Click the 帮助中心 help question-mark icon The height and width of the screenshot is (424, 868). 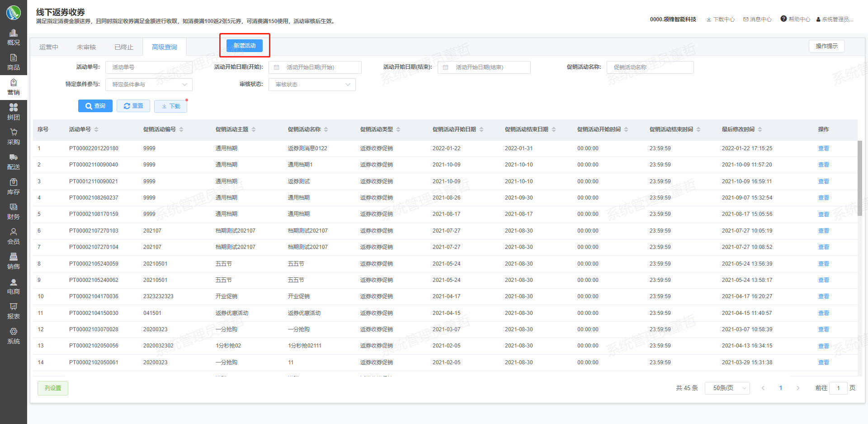pyautogui.click(x=783, y=19)
